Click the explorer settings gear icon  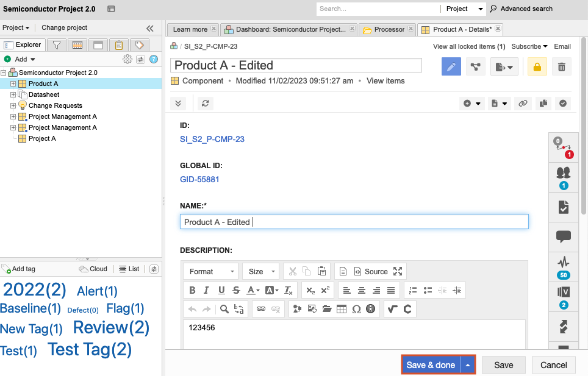(x=127, y=59)
